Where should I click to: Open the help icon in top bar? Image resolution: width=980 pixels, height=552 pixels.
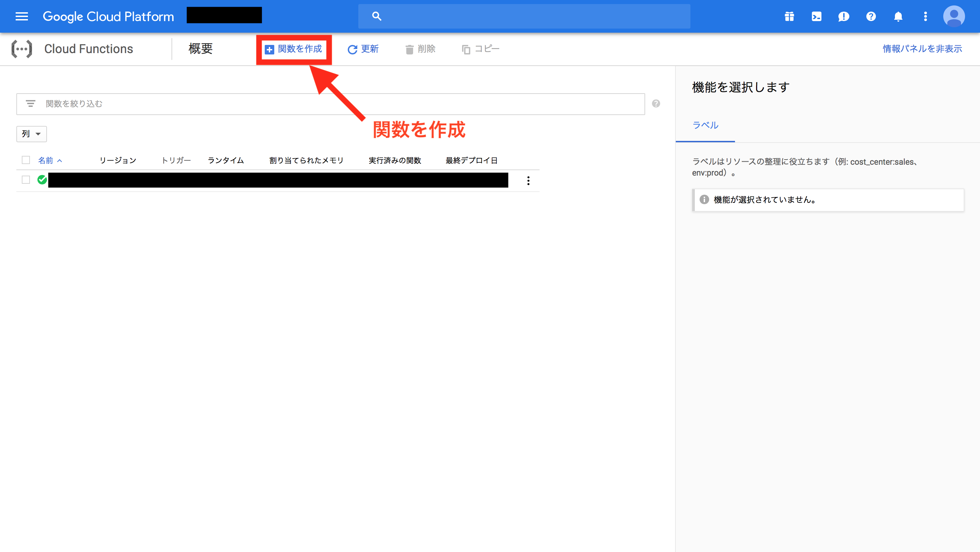[x=871, y=16]
